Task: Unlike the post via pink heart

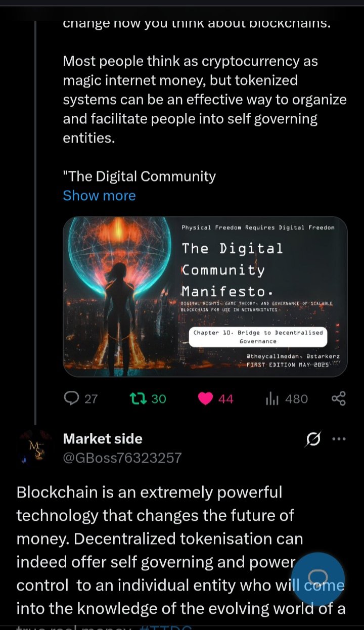Action: point(205,399)
